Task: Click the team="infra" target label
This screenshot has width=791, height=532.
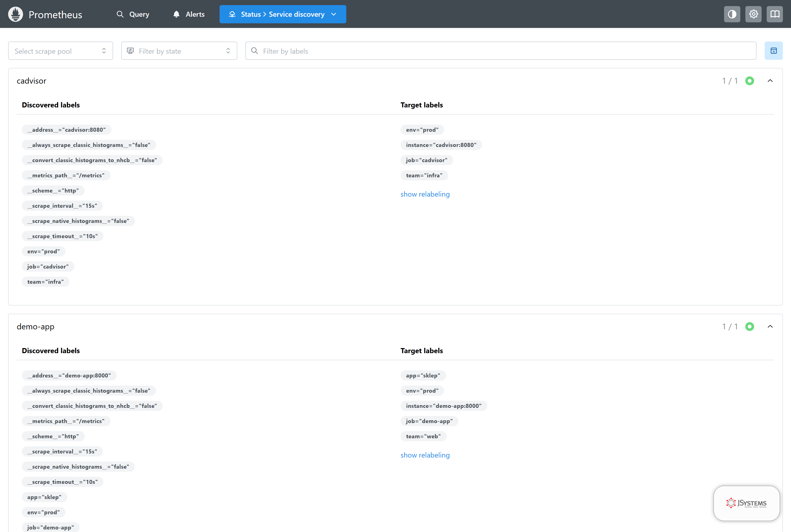Action: coord(424,175)
